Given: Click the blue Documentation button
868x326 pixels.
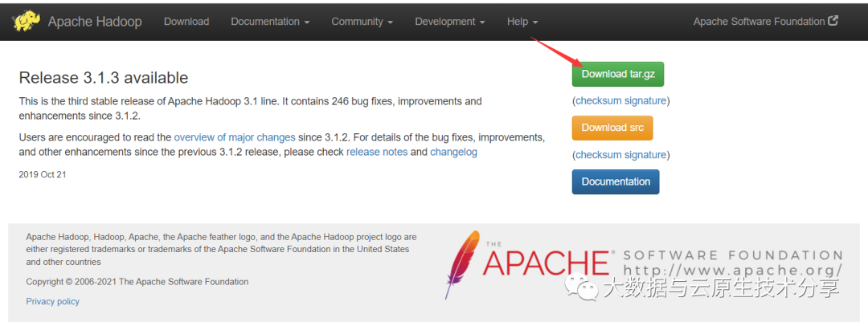Looking at the screenshot, I should 616,181.
